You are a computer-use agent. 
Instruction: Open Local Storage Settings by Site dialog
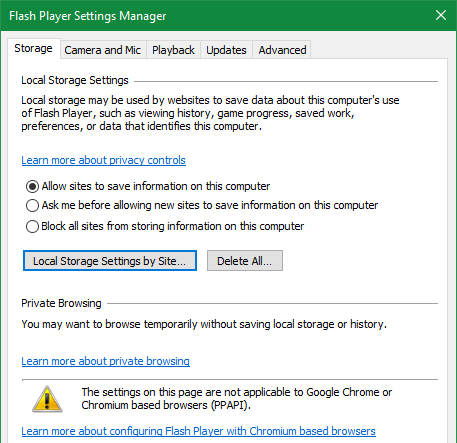[x=110, y=261]
